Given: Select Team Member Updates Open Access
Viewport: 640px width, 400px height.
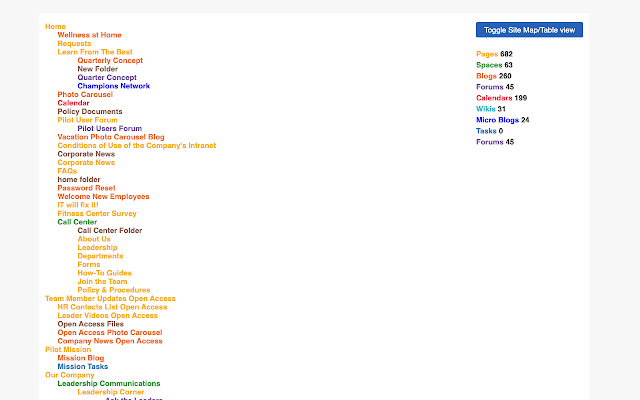Looking at the screenshot, I should [x=110, y=298].
